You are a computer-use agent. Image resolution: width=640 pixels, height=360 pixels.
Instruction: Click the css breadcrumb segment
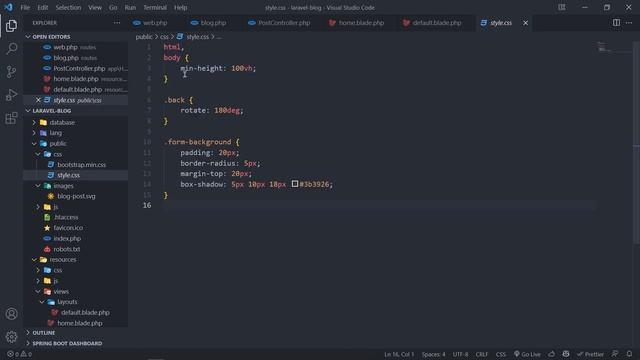pyautogui.click(x=164, y=37)
